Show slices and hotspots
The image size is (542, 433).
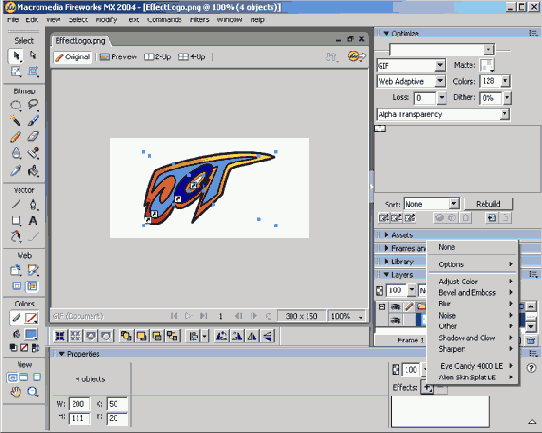(x=32, y=286)
